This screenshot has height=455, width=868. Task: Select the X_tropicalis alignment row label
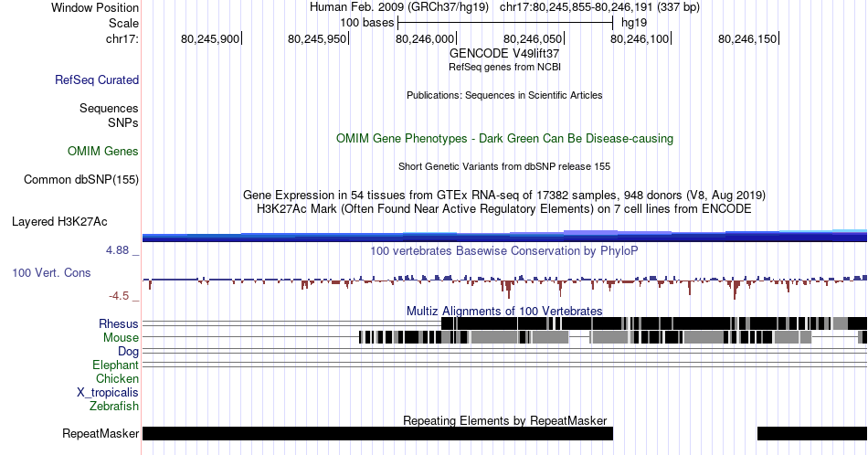(108, 392)
